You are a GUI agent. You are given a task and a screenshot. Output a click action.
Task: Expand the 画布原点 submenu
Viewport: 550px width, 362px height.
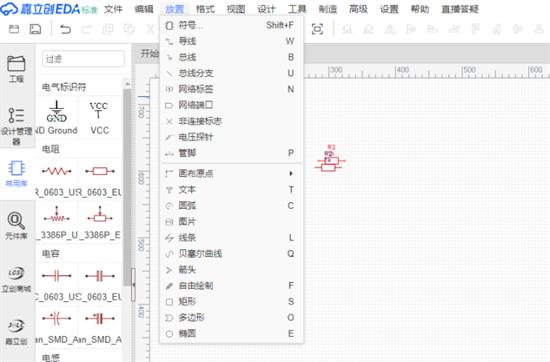click(232, 173)
